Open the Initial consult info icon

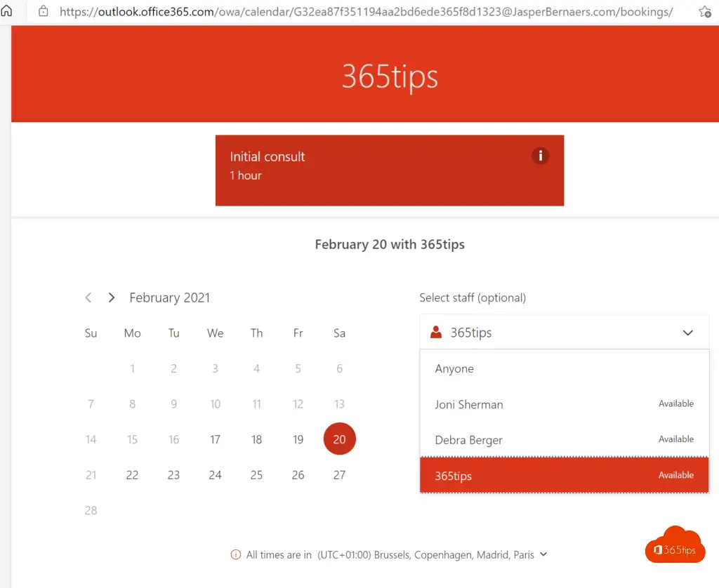[x=540, y=156]
